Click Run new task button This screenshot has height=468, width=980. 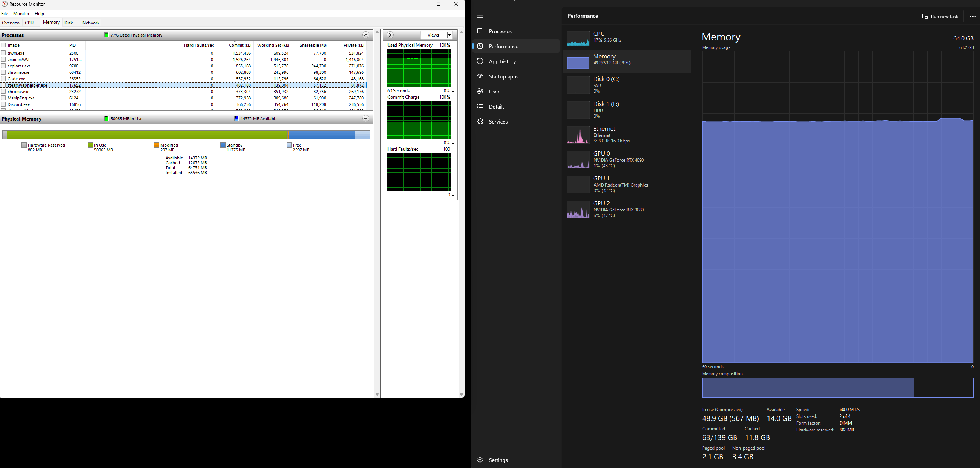coord(940,16)
